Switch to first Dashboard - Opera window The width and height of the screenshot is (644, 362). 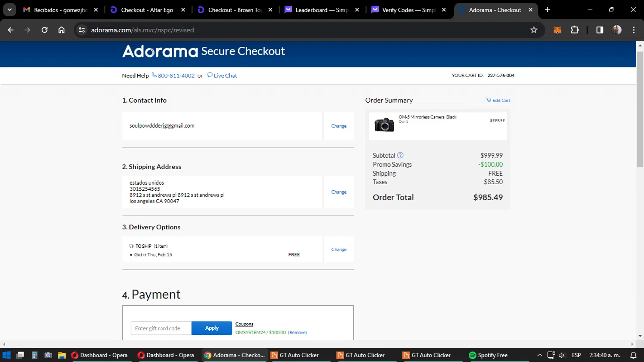[x=100, y=355]
